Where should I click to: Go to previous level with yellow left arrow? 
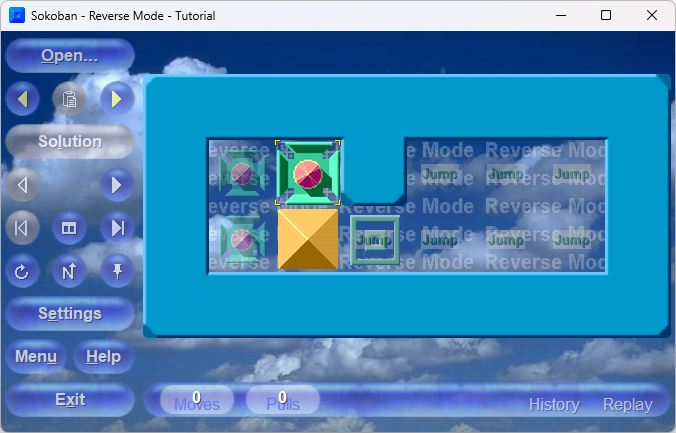point(22,98)
